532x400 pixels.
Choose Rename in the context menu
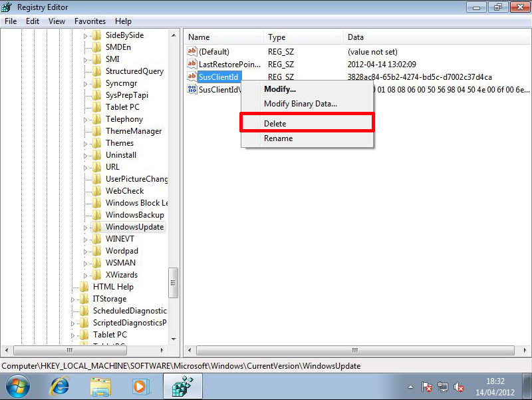[307, 138]
